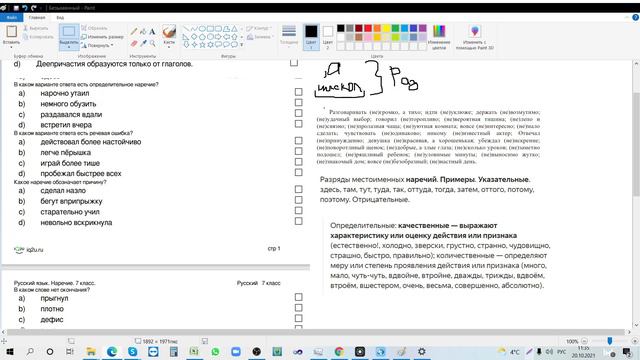Save the image from quick access toolbar
The height and width of the screenshot is (360, 640).
(x=16, y=8)
